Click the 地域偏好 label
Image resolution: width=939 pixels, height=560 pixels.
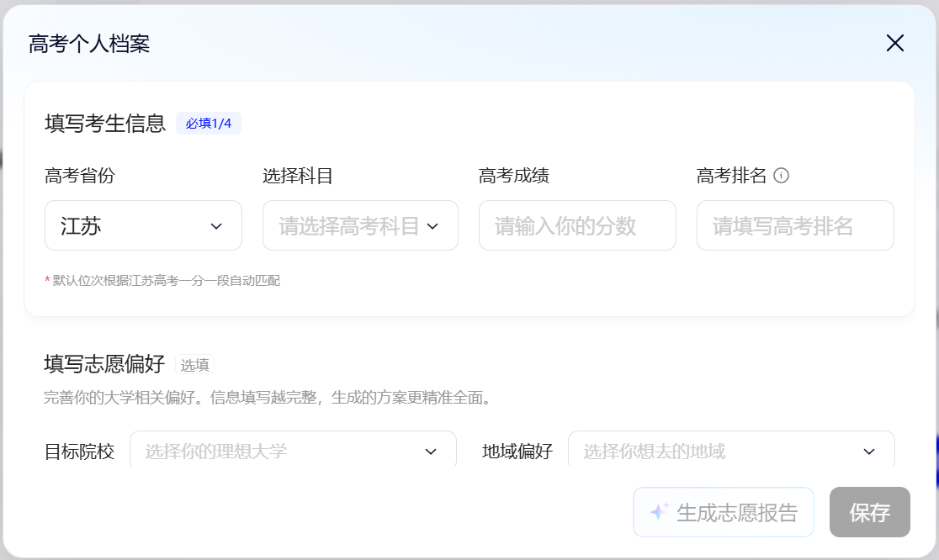click(x=517, y=451)
